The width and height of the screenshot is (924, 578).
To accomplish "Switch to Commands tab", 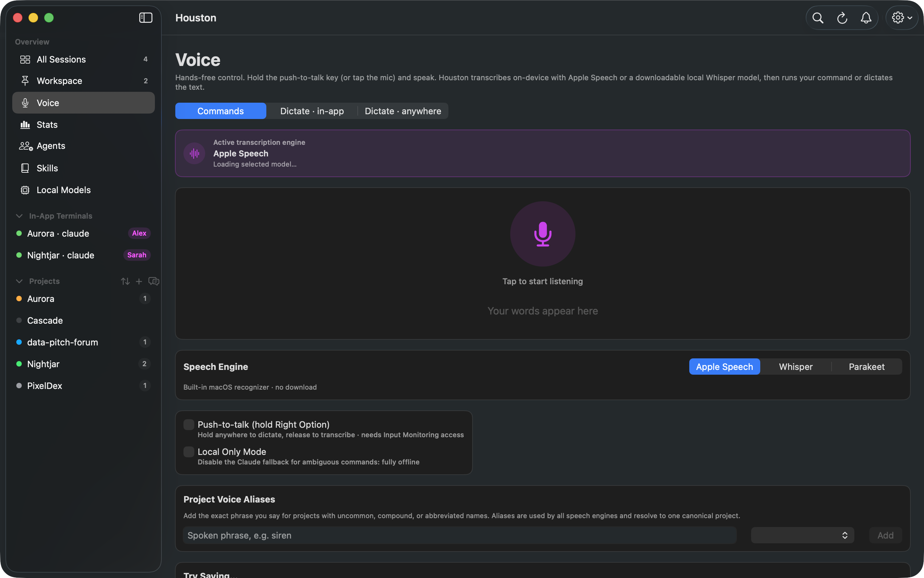I will (220, 111).
